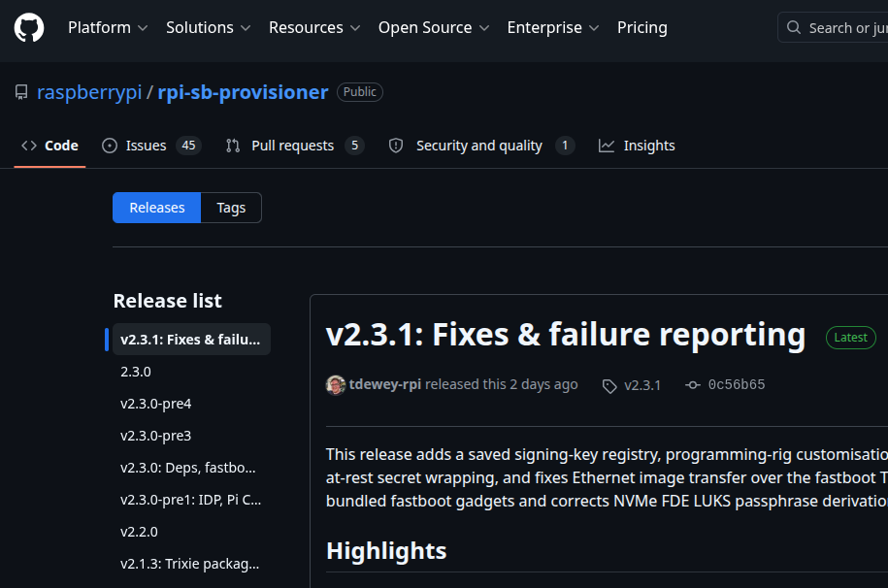Click the Release list heading
Screen dimensions: 888x588
[x=168, y=301]
